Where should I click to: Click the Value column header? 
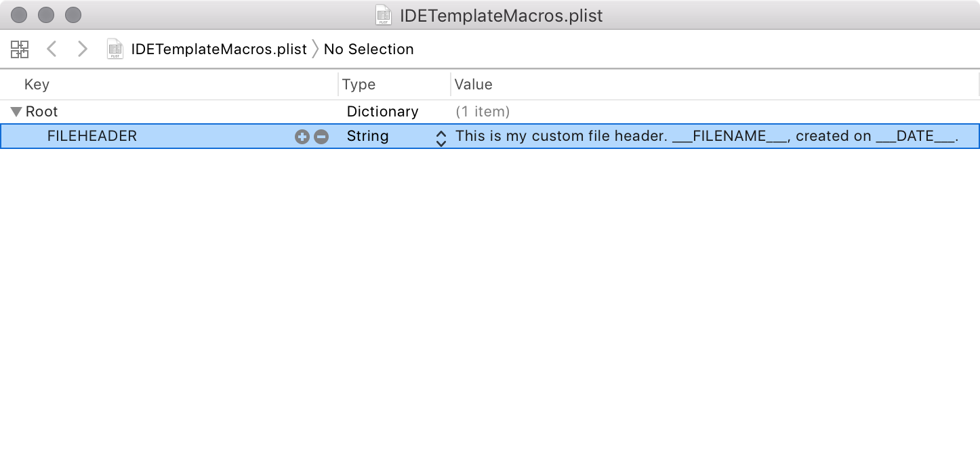(x=473, y=85)
